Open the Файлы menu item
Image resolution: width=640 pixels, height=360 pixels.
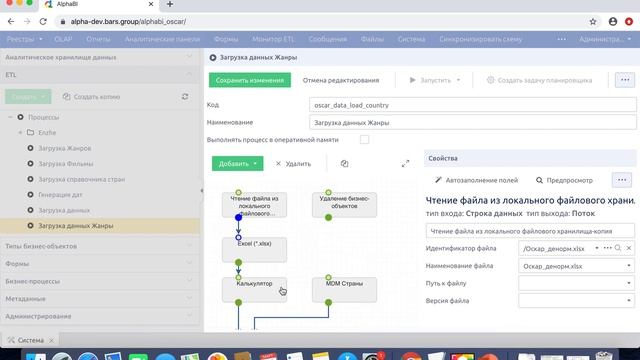(372, 39)
